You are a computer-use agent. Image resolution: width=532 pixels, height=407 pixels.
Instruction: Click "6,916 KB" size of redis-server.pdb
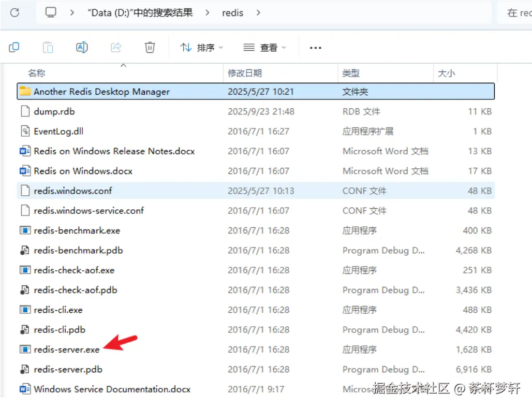pos(474,370)
